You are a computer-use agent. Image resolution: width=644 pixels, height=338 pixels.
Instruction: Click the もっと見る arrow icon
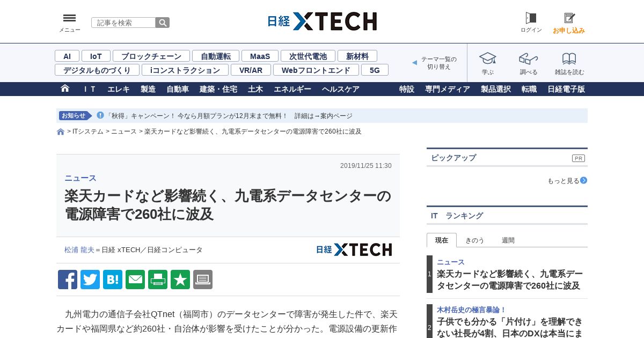583,180
